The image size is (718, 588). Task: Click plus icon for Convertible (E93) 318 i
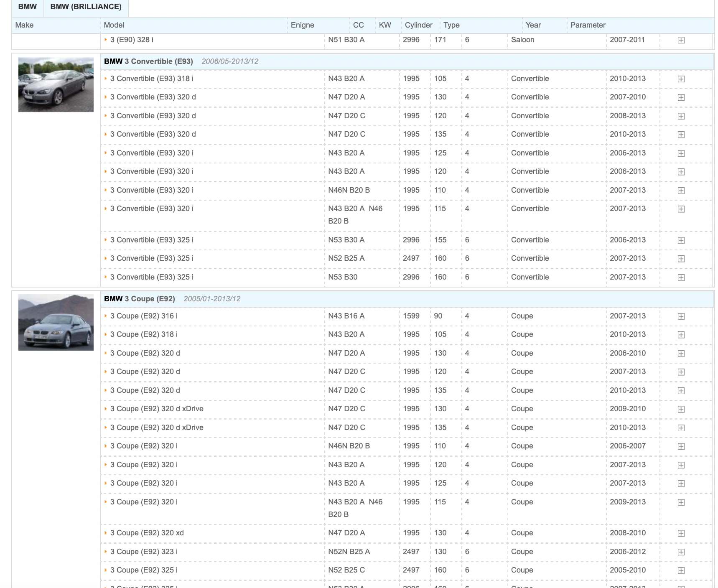[x=681, y=79]
